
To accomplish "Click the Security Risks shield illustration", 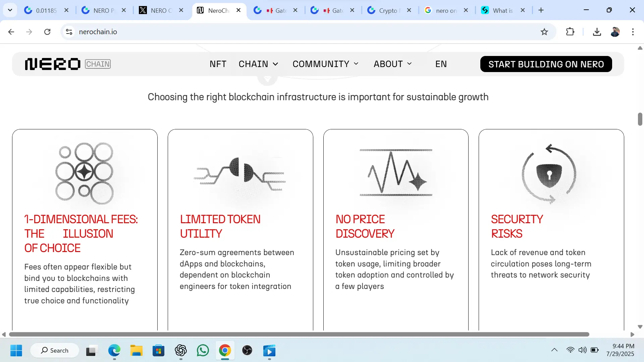I will tap(549, 174).
